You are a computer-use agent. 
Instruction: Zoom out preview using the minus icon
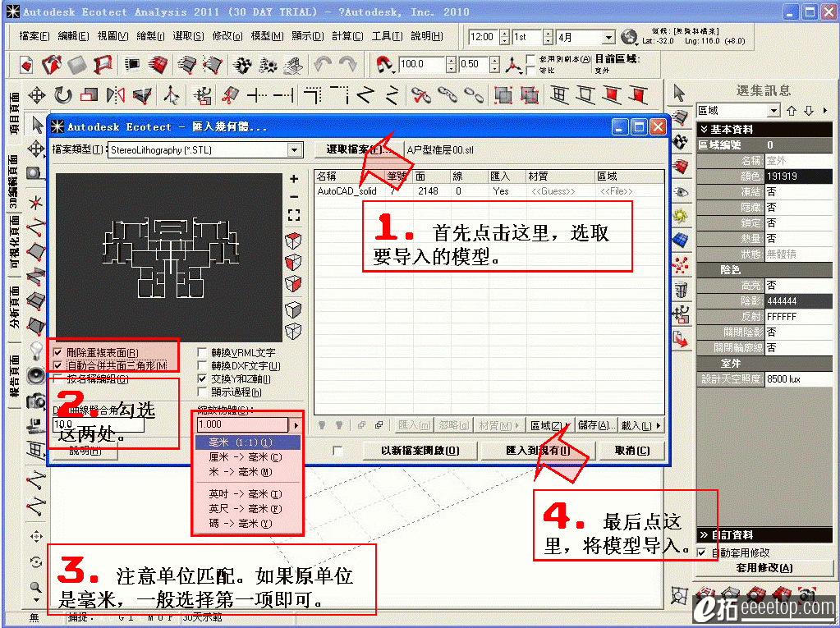pyautogui.click(x=294, y=197)
